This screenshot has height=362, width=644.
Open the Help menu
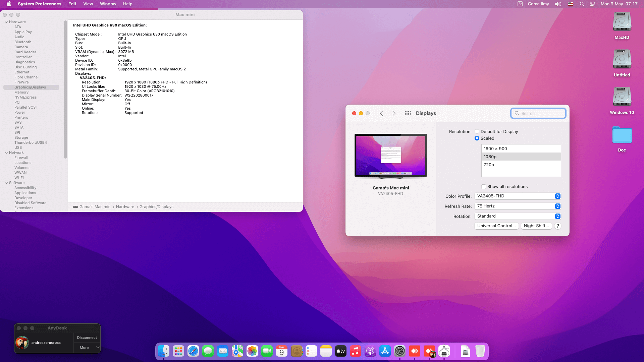pos(128,4)
